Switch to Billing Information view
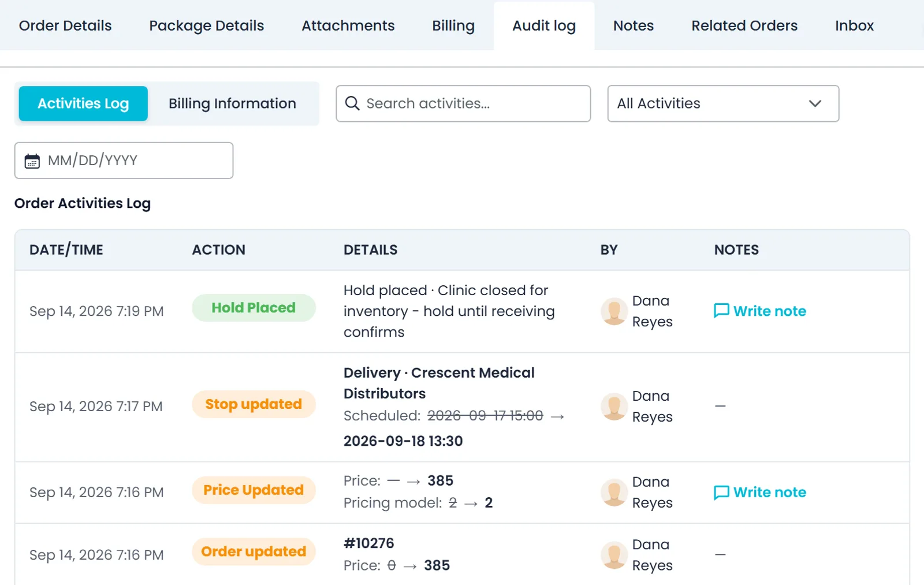This screenshot has height=585, width=924. 232,103
